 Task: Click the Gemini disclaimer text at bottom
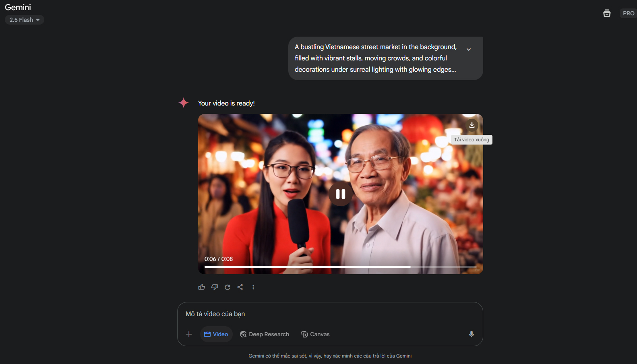click(330, 356)
